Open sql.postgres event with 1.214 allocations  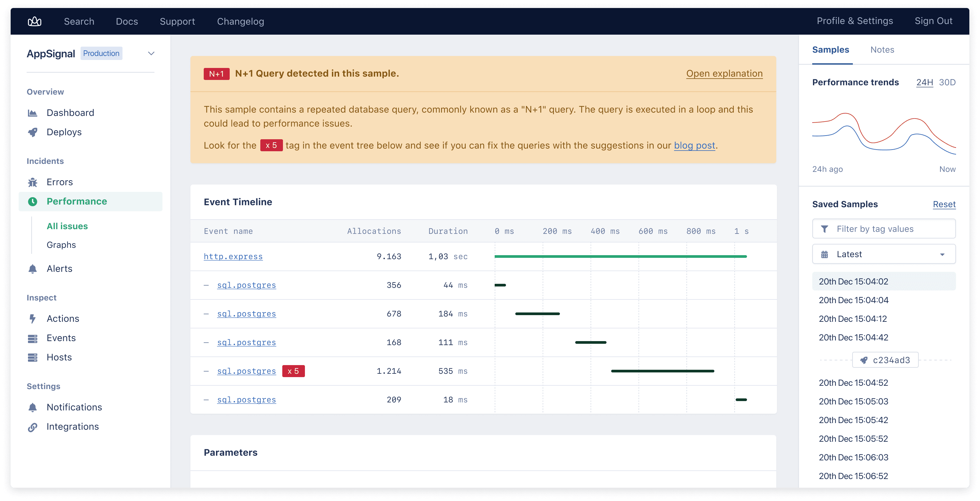click(246, 371)
